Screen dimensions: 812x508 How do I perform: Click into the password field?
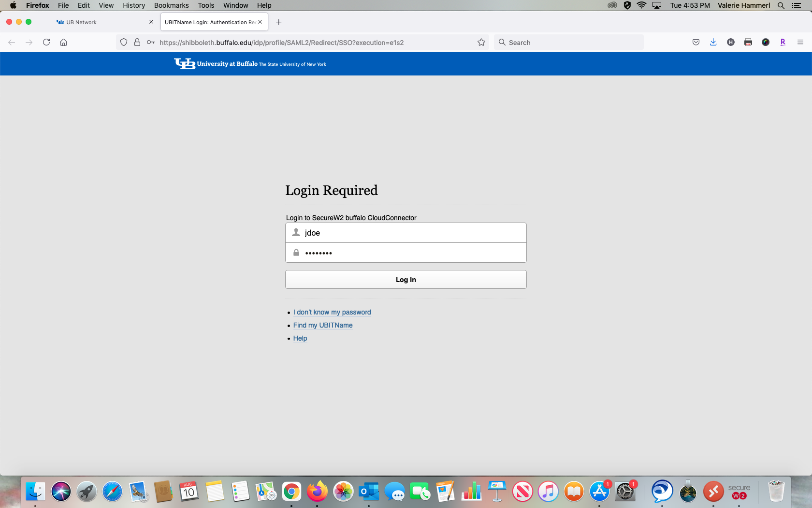pos(411,253)
